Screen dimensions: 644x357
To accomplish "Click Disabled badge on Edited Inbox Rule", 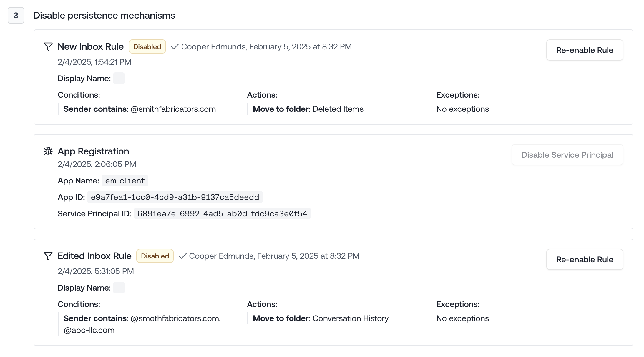I will (x=155, y=256).
